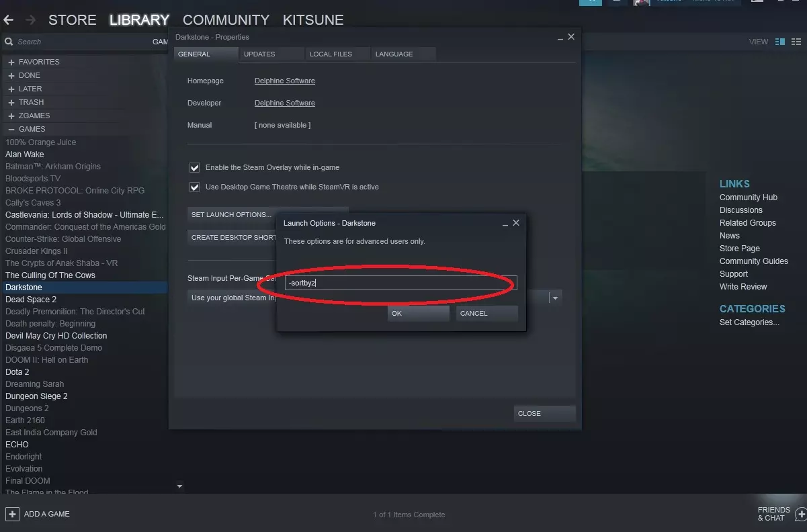This screenshot has width=807, height=532.
Task: Open Community Hub link
Action: (749, 197)
